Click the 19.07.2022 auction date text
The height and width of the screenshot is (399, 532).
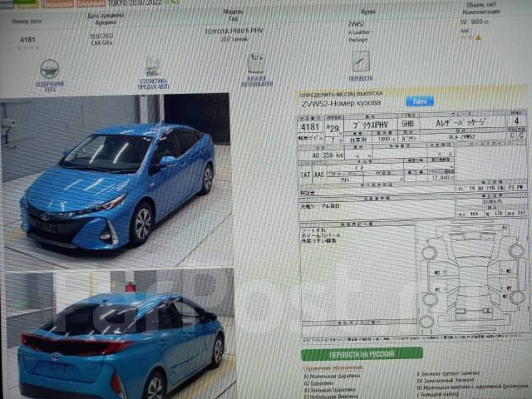(x=101, y=36)
